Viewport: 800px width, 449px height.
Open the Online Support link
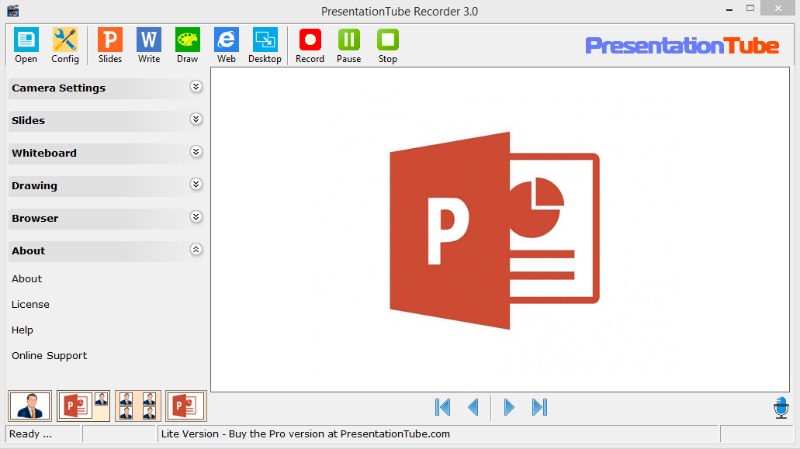coord(49,356)
